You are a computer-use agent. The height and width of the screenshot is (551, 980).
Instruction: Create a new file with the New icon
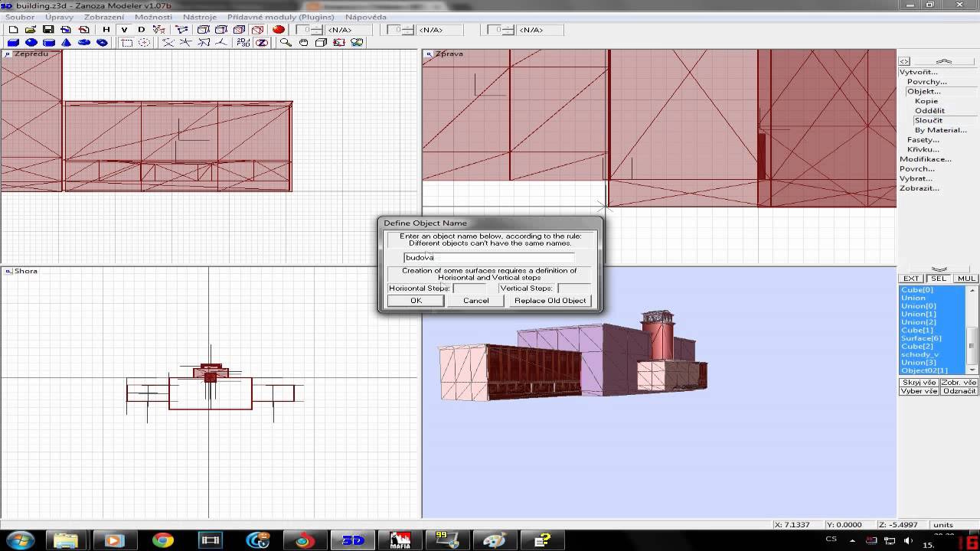(13, 30)
